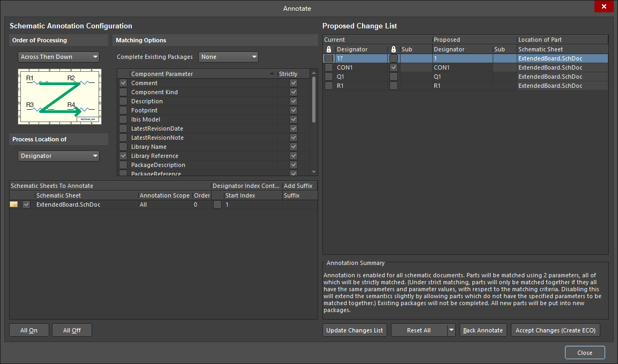618x364 pixels.
Task: Click the Proposed designator 1 cell
Action: point(462,58)
